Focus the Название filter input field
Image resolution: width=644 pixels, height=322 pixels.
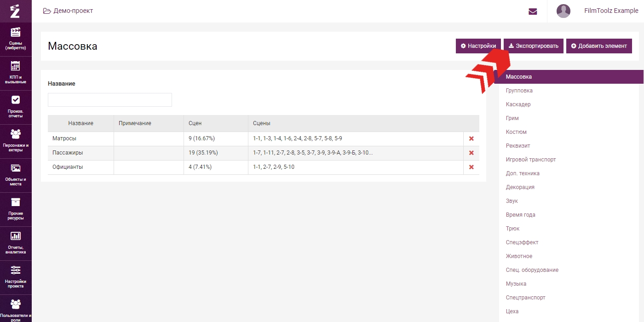[110, 100]
